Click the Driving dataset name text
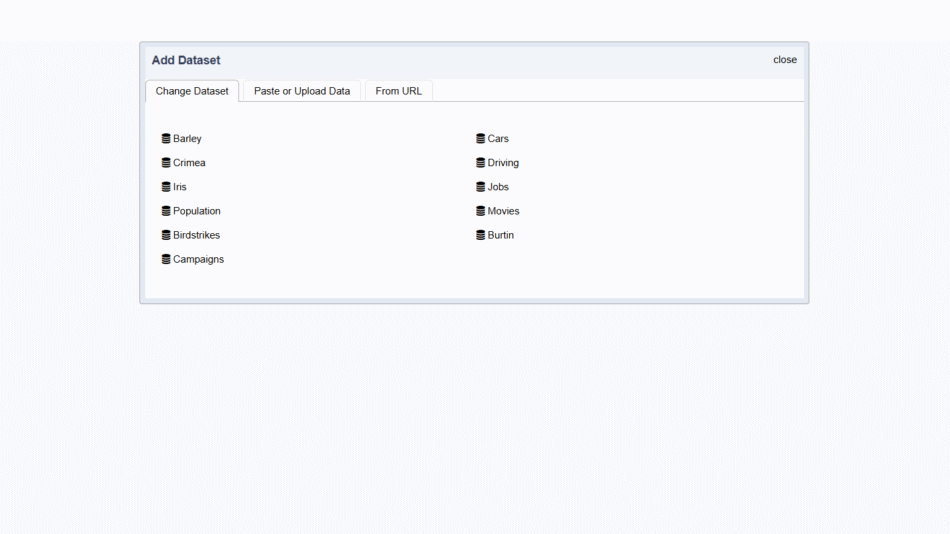Screen dimensions: 950x534 click(x=503, y=163)
